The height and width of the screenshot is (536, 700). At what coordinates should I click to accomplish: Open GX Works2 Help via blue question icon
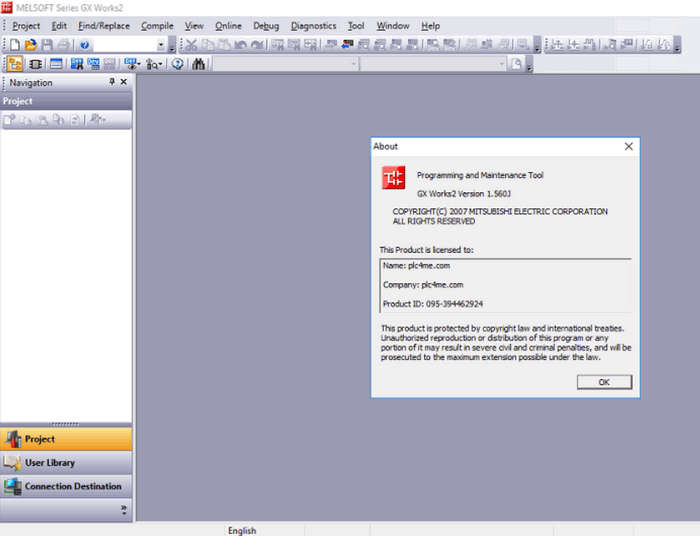[x=85, y=45]
